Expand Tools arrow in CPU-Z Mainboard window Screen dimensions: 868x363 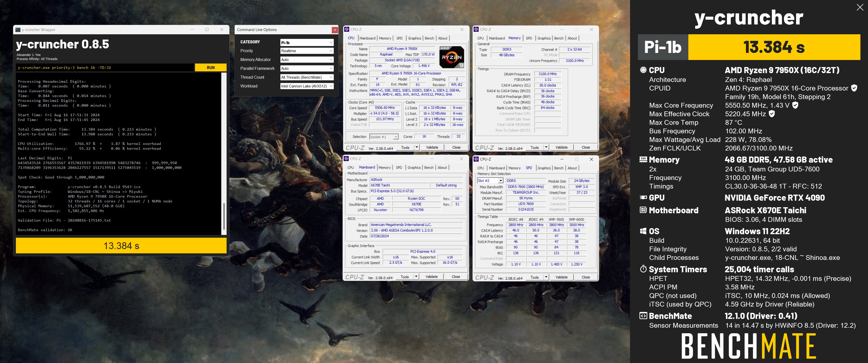416,277
